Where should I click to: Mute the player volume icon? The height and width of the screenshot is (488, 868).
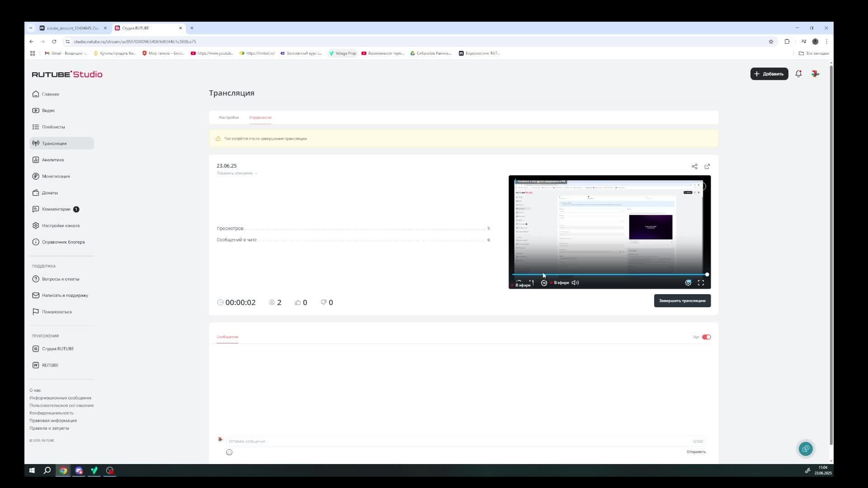(575, 283)
